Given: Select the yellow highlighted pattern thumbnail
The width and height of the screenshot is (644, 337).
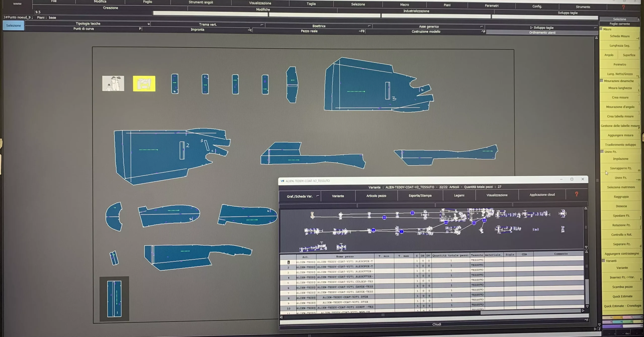Looking at the screenshot, I should (x=144, y=83).
